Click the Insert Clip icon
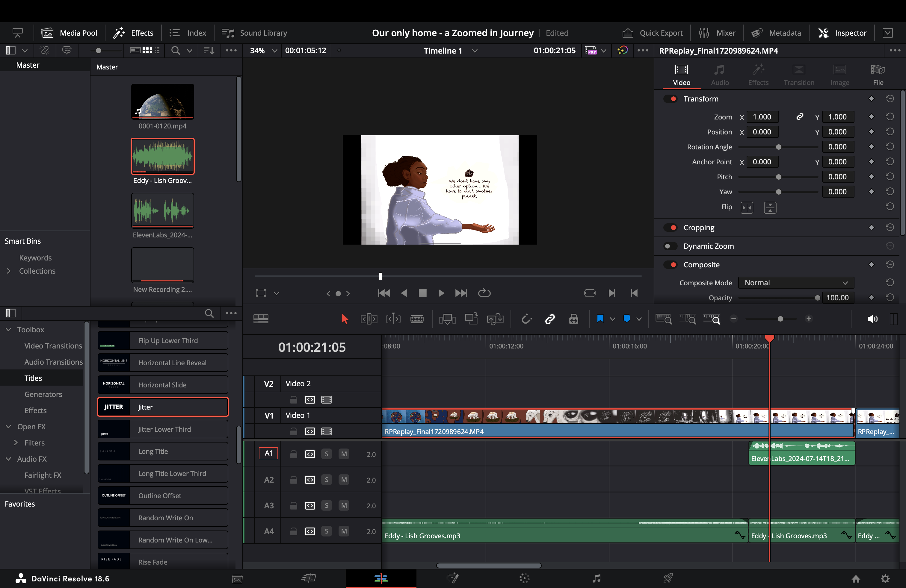The width and height of the screenshot is (906, 588). pos(447,319)
